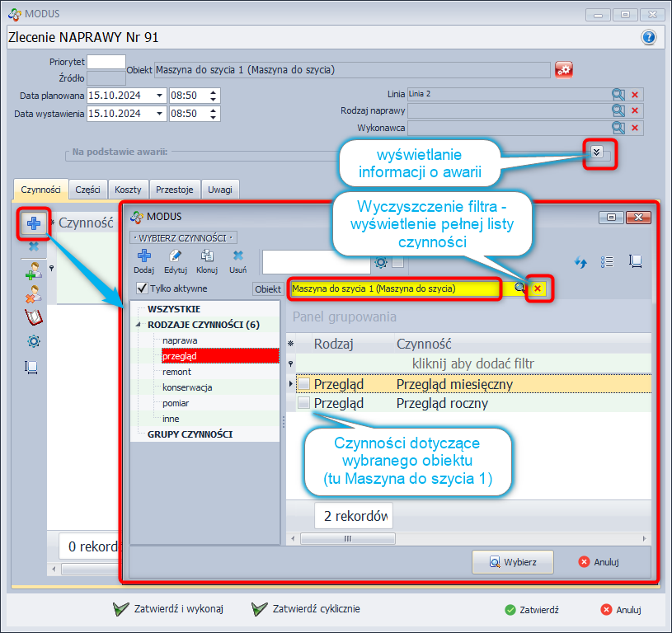
Task: Expand the failure information chevron
Action: coord(598,152)
